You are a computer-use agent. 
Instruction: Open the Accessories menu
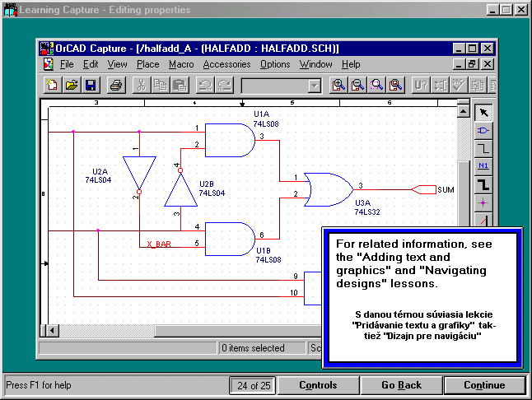click(x=226, y=64)
